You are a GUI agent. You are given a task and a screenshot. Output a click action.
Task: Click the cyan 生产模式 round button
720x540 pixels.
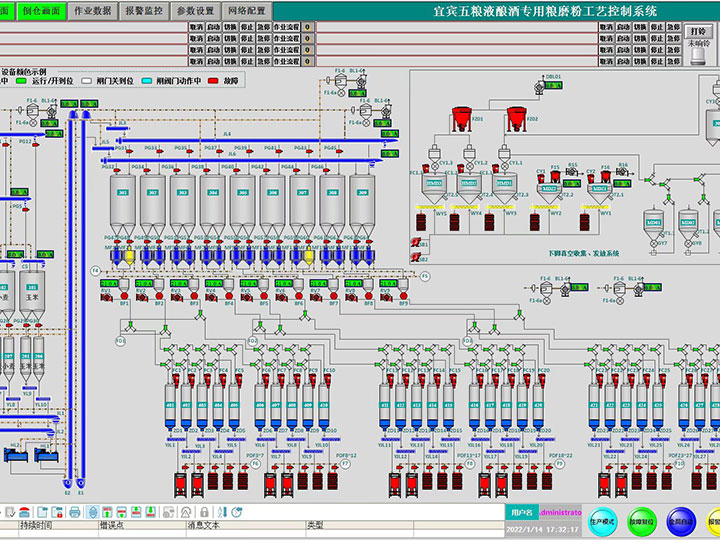tap(603, 522)
